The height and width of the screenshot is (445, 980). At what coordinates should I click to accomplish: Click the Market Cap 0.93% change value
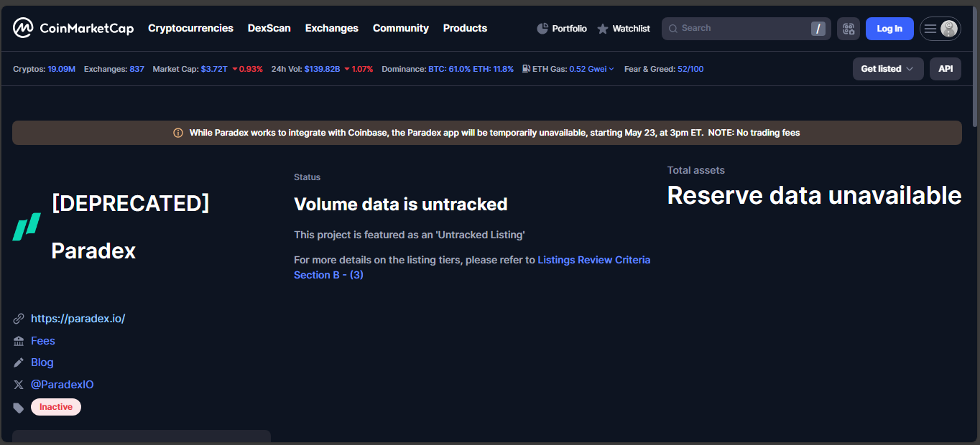click(247, 69)
